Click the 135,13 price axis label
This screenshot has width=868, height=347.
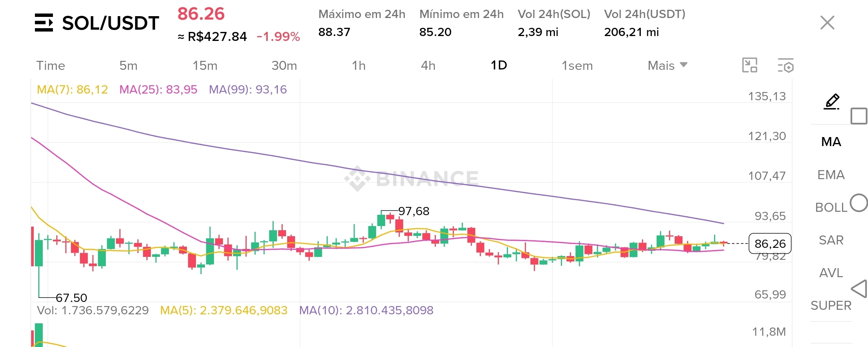[x=767, y=97]
